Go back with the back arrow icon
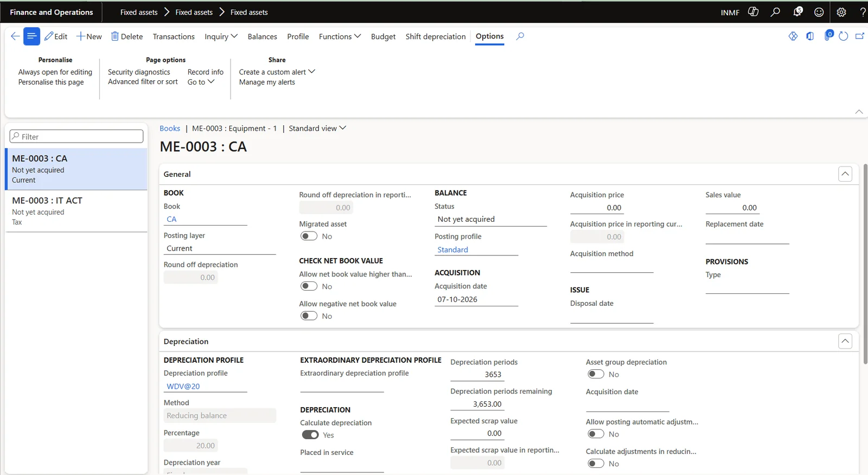Viewport: 868px width, 475px height. tap(15, 36)
